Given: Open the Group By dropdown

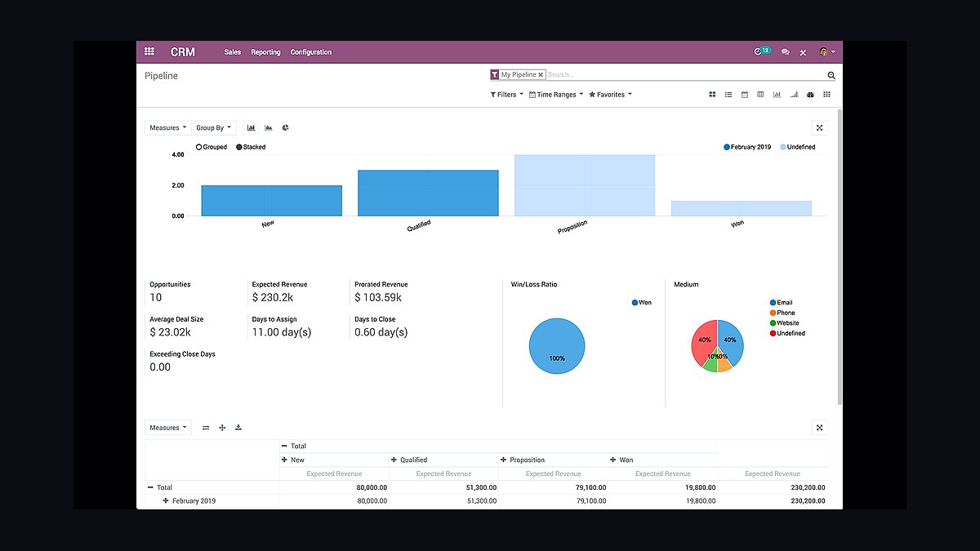Looking at the screenshot, I should click(x=215, y=127).
